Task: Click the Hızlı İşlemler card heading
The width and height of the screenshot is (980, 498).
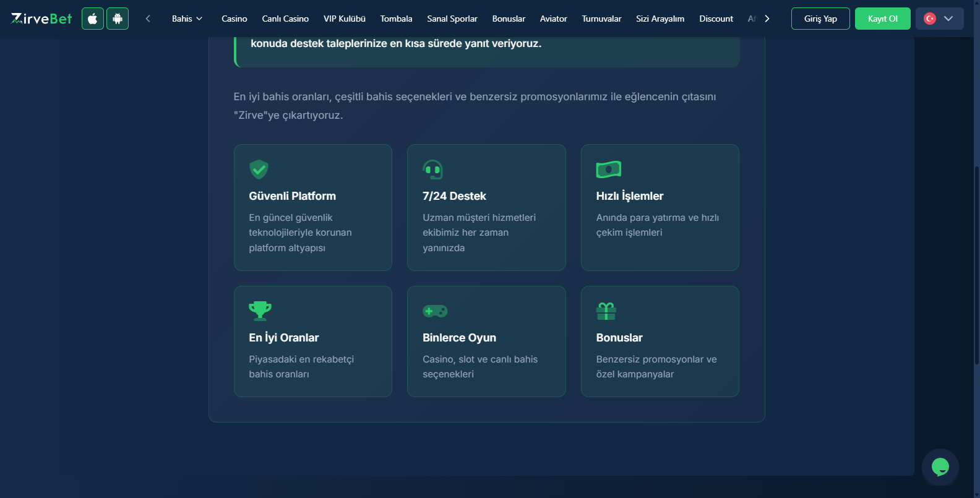Action: (x=630, y=196)
